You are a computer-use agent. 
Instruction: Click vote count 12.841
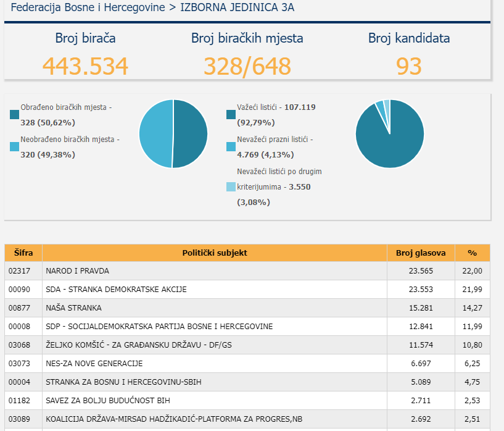[x=421, y=327]
